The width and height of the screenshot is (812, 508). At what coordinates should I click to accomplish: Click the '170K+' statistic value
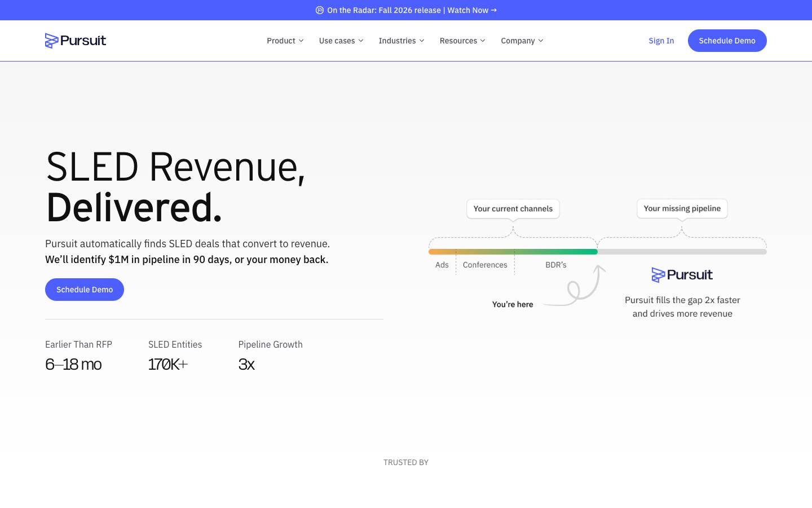tap(168, 364)
